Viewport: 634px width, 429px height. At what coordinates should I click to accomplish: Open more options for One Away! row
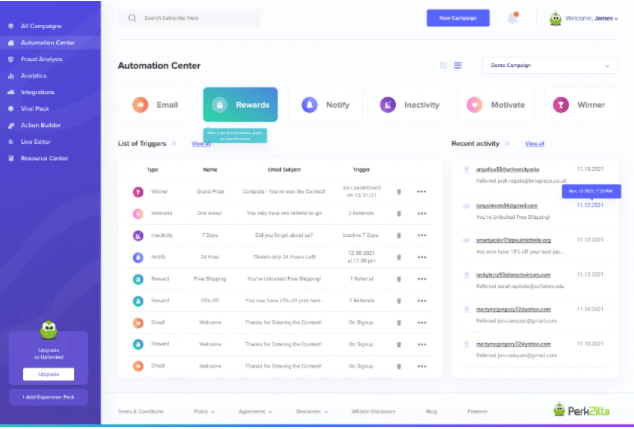pos(421,213)
